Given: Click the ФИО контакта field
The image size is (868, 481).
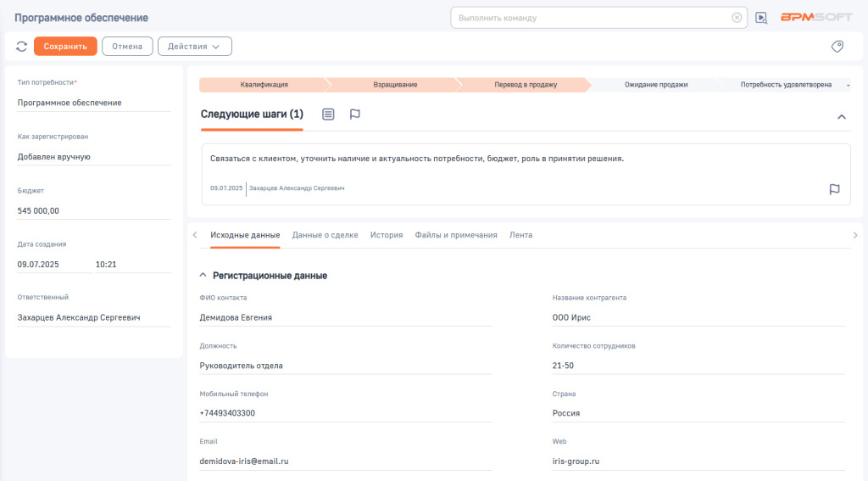Looking at the screenshot, I should (346, 317).
